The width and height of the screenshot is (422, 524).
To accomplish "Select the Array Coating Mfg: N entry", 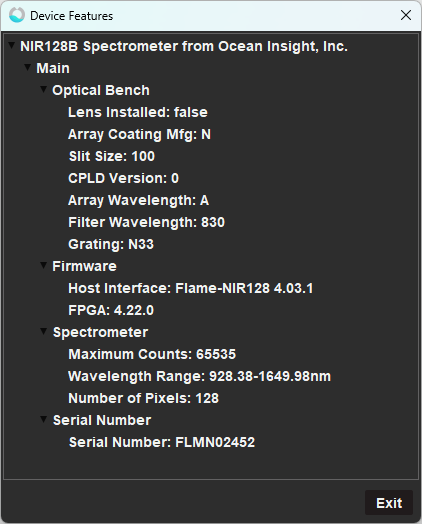I will [x=139, y=134].
